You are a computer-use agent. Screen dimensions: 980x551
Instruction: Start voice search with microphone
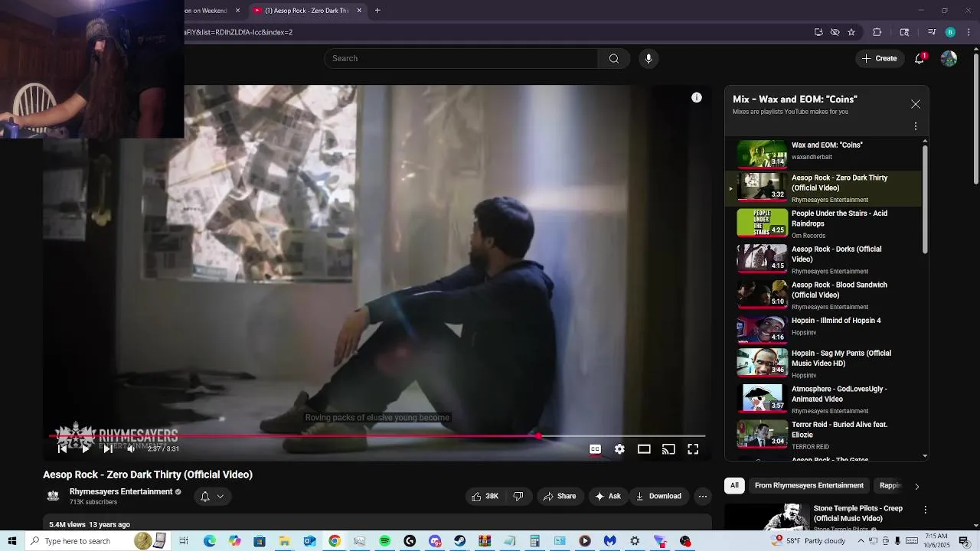648,58
